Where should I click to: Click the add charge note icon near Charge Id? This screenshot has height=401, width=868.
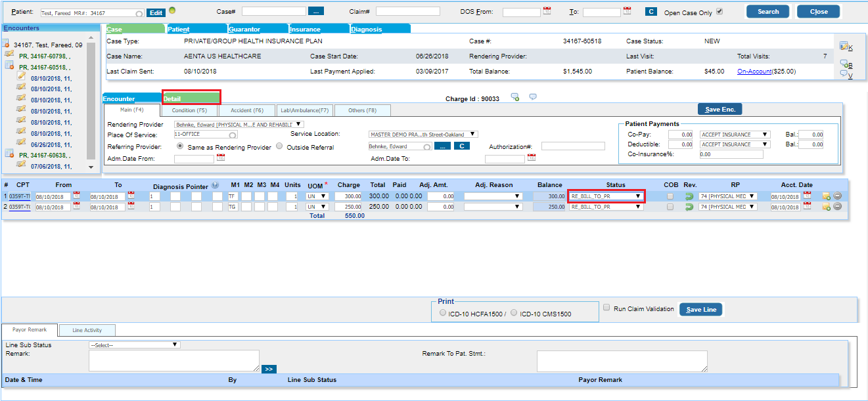pos(515,98)
